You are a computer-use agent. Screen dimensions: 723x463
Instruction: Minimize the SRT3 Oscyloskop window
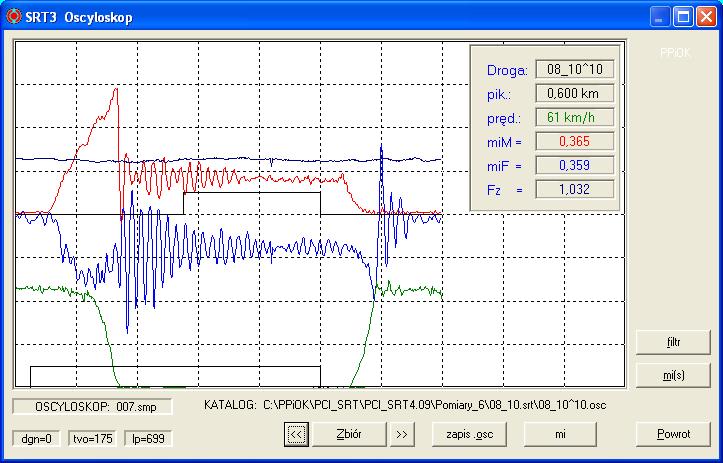[x=660, y=18]
